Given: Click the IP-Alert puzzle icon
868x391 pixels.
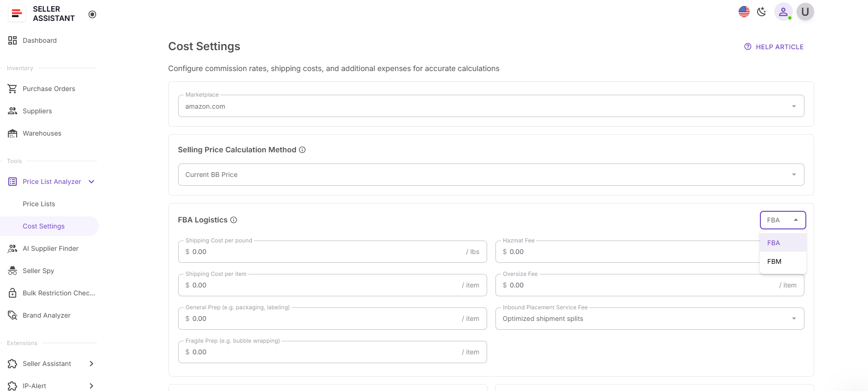Looking at the screenshot, I should point(13,386).
